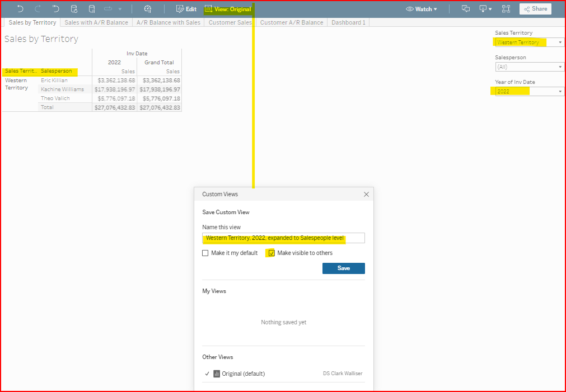The height and width of the screenshot is (392, 566).
Task: Click the Undo arrow icon in toolbar
Action: 20,9
